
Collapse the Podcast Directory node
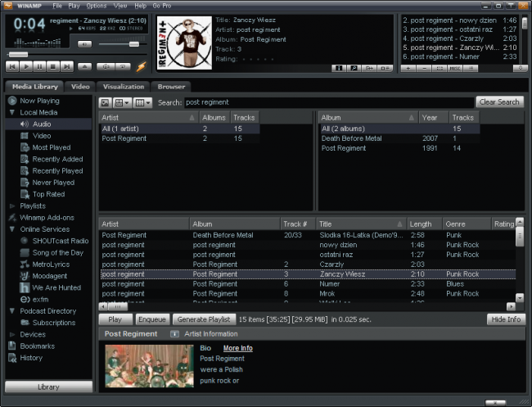tap(12, 311)
